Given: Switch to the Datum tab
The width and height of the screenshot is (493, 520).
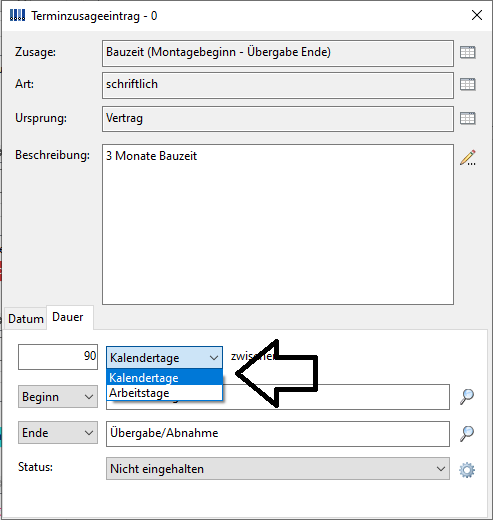Looking at the screenshot, I should click(26, 319).
